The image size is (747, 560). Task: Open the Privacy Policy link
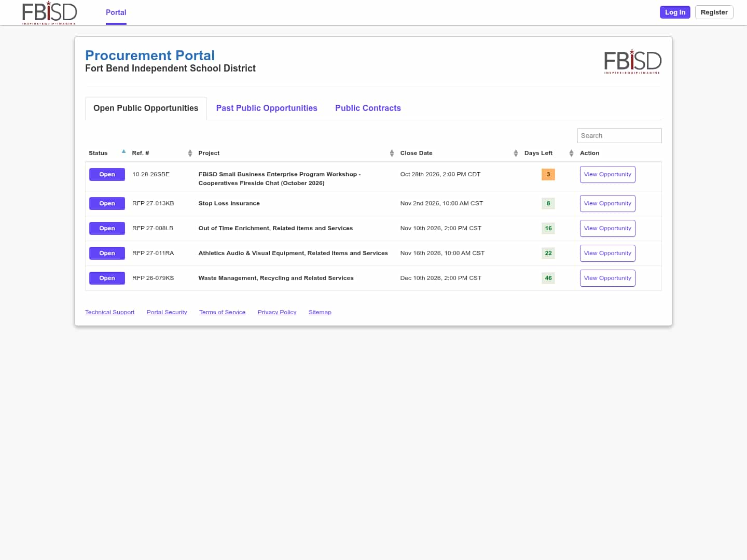pos(277,312)
